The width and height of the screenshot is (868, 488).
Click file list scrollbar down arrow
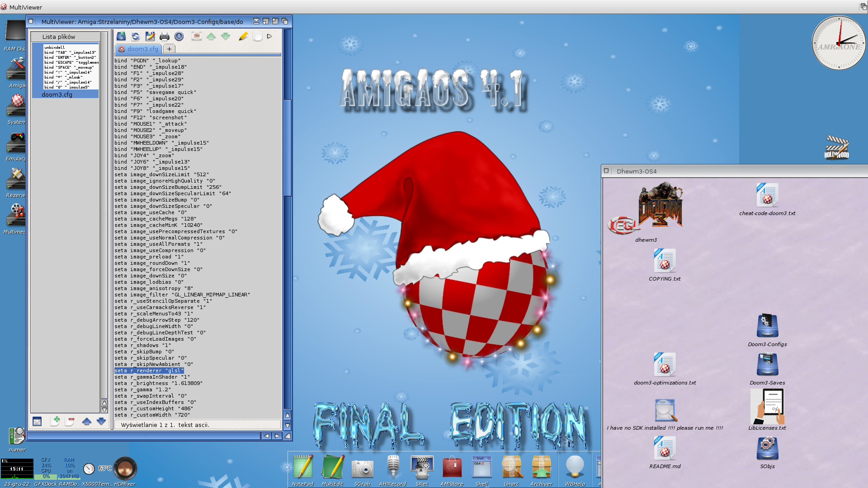tap(104, 410)
